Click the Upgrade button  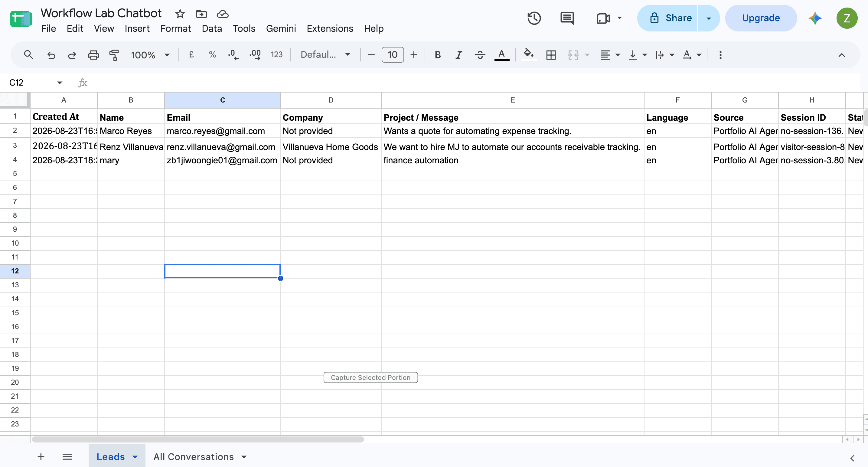(761, 18)
